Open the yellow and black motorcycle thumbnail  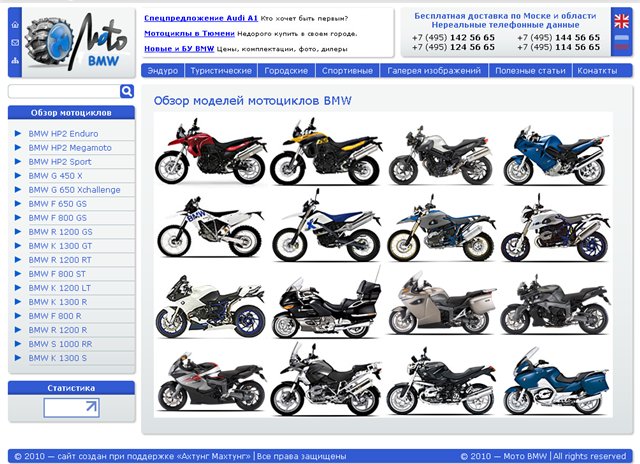[x=326, y=152]
